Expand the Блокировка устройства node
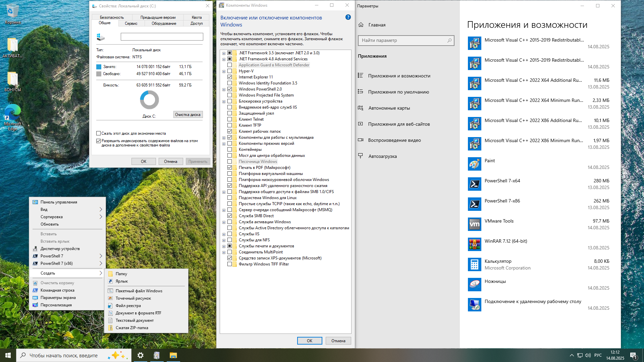The image size is (644, 362). 224,101
